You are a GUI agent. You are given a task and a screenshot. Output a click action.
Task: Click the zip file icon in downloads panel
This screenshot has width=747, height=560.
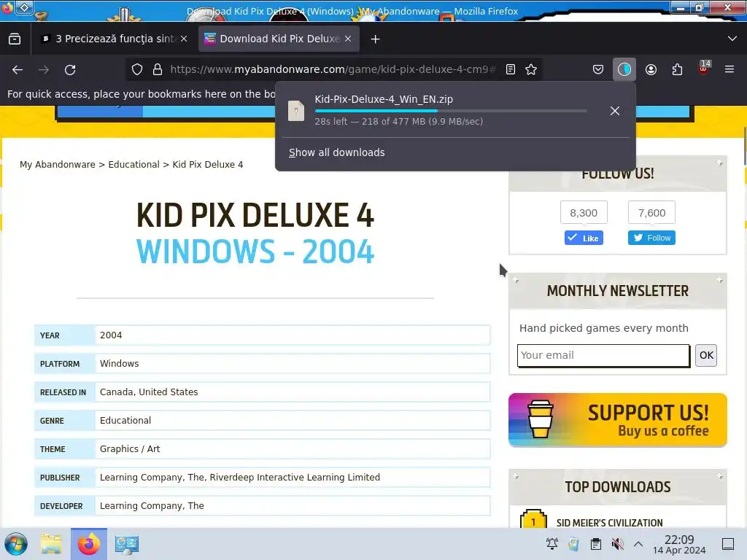[296, 111]
